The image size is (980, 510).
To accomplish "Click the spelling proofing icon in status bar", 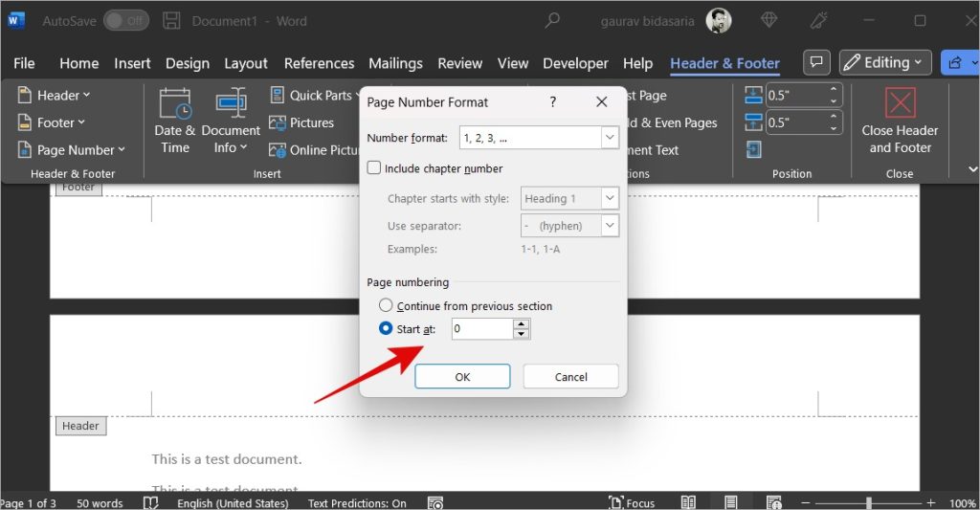I will 150,502.
